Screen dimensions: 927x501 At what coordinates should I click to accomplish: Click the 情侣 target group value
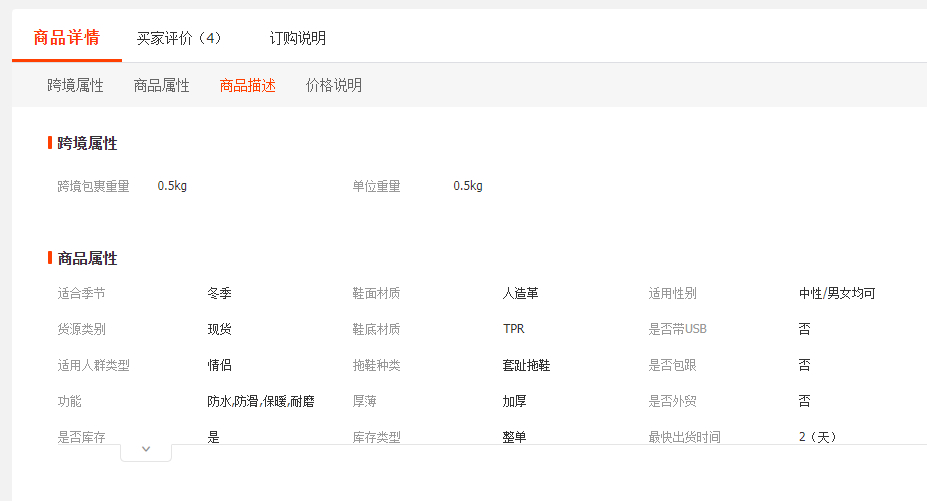(219, 365)
